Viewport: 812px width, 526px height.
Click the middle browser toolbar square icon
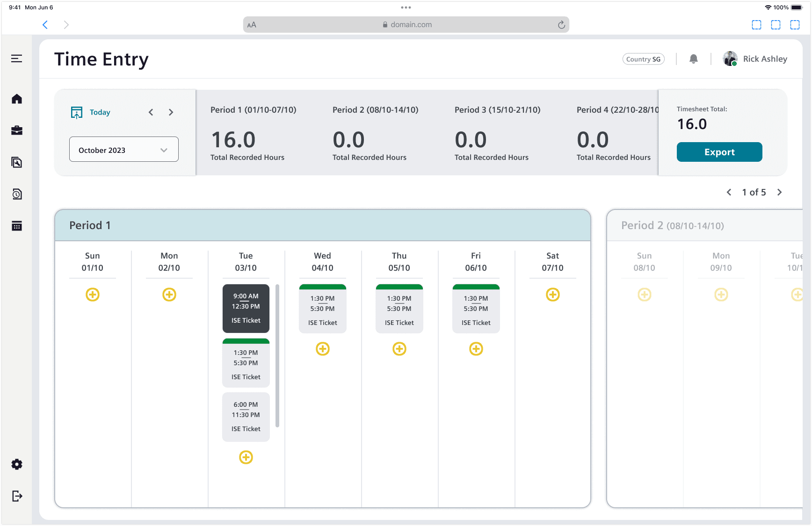pos(776,25)
